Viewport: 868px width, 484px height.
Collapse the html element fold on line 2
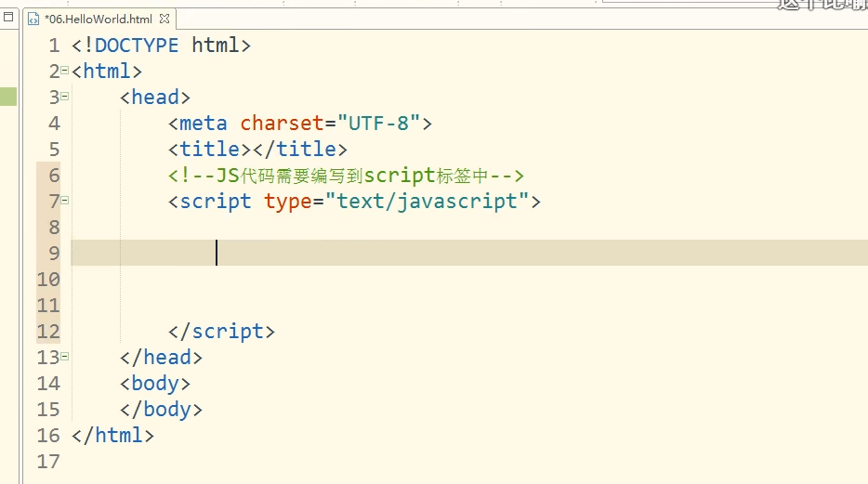(x=64, y=71)
